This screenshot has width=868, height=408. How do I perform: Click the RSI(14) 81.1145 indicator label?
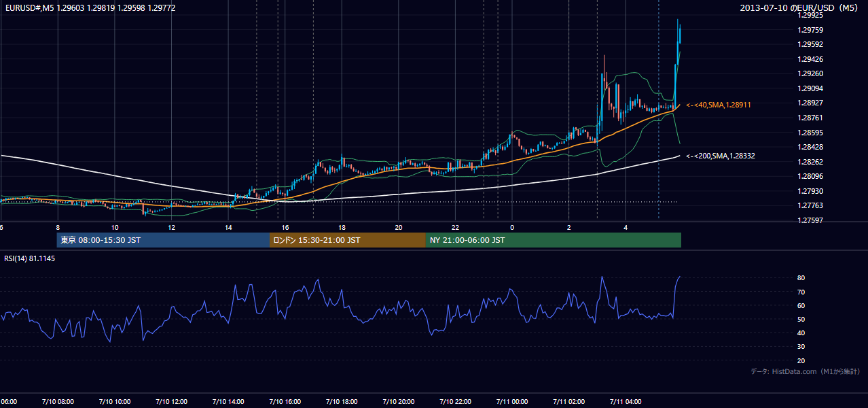(30, 258)
